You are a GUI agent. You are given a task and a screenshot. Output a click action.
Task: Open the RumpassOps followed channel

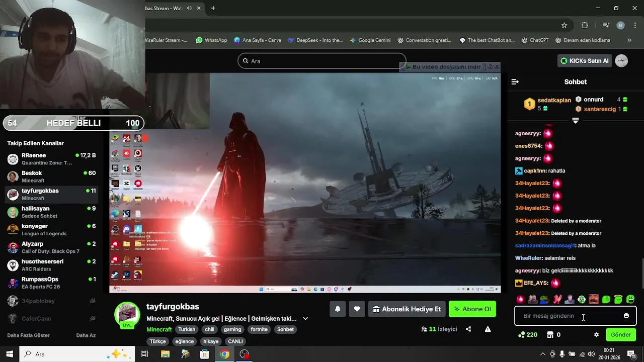[x=51, y=283]
